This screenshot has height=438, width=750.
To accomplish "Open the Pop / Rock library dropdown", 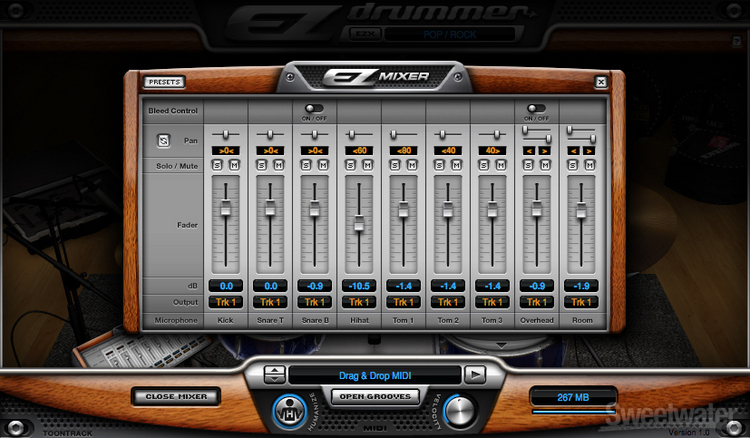I will [x=450, y=34].
